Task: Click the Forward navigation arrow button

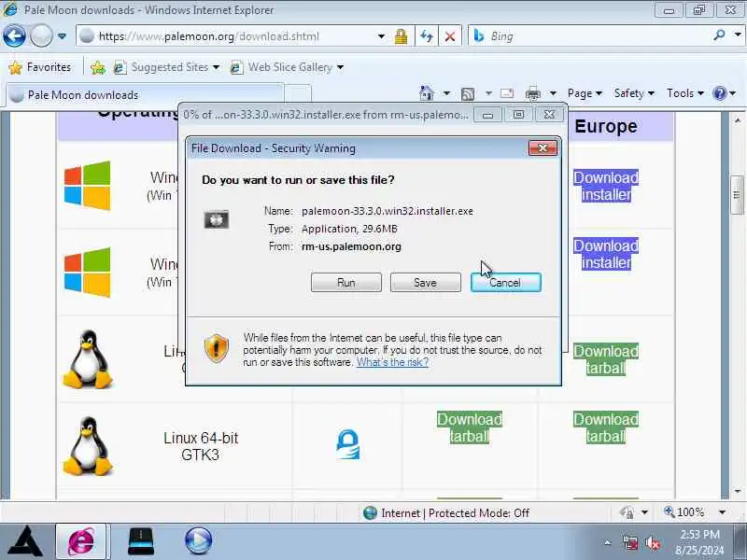Action: click(x=41, y=36)
